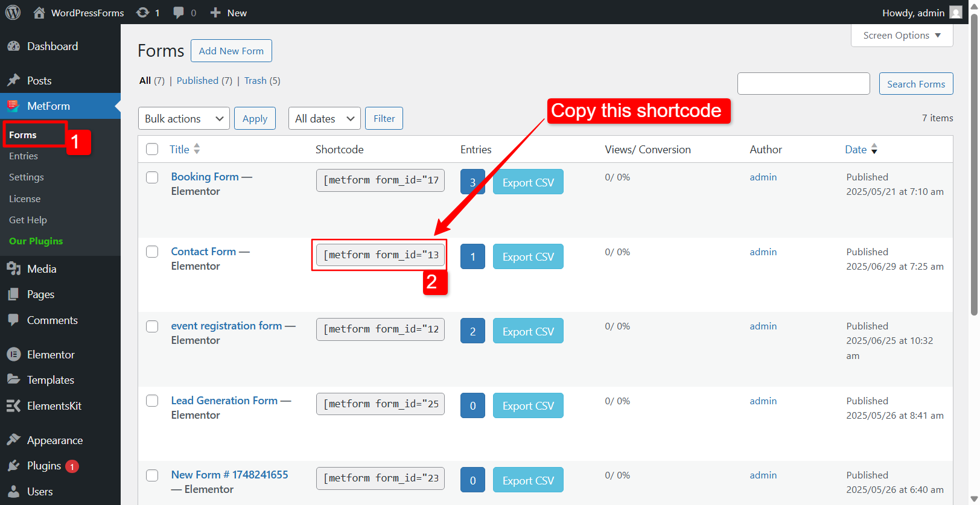
Task: Select Contact Form shortcode field form_id=13
Action: (380, 255)
